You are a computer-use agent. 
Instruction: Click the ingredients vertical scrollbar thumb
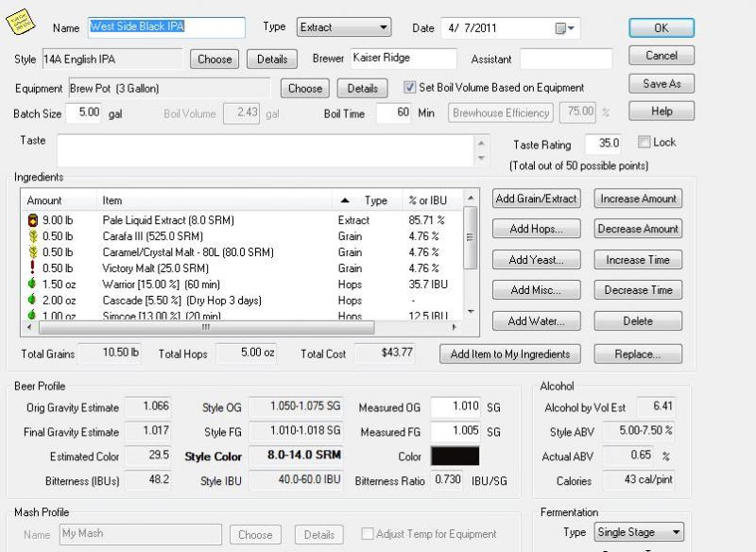(x=470, y=237)
